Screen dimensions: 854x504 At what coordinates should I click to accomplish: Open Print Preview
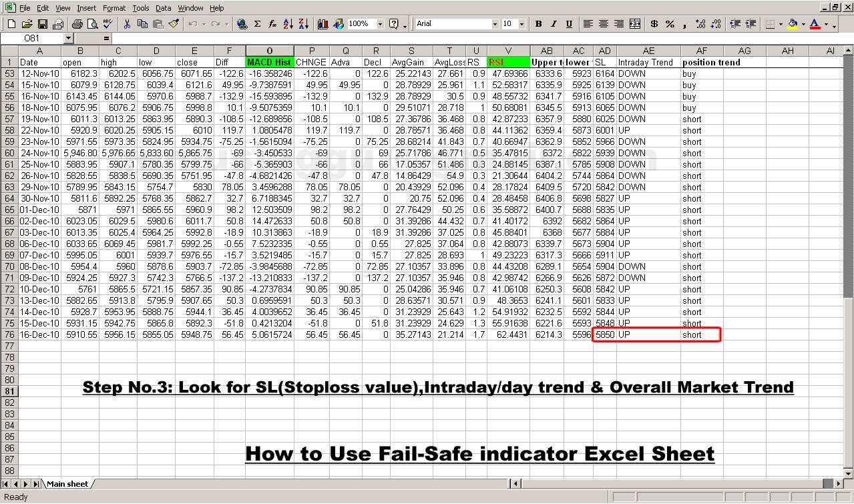[x=91, y=24]
